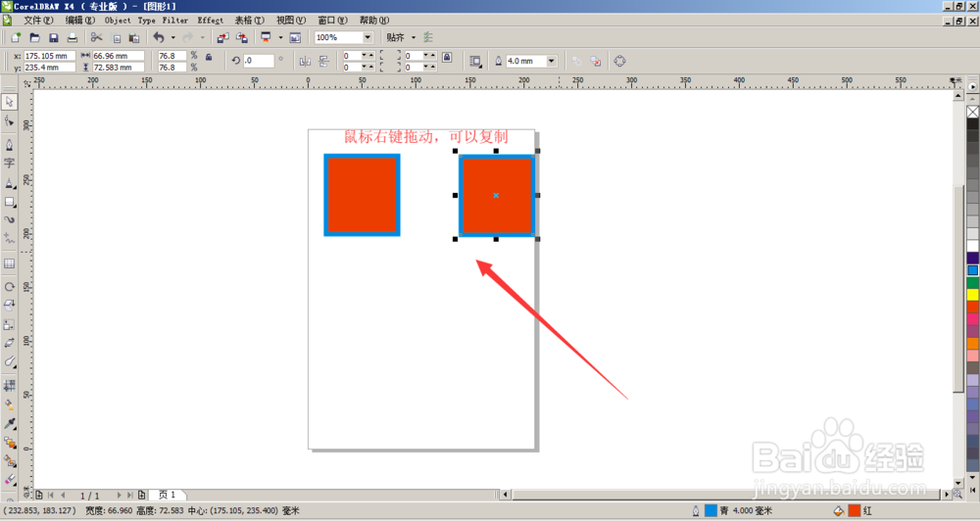Click the x position field 175.105 mm

point(49,56)
